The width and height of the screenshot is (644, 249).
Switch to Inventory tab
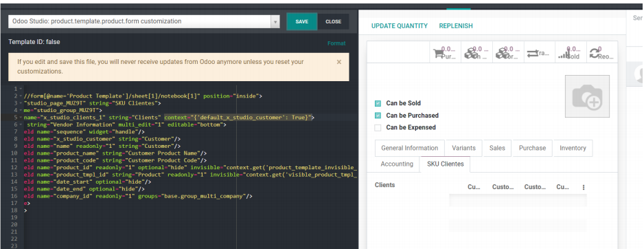pyautogui.click(x=573, y=148)
